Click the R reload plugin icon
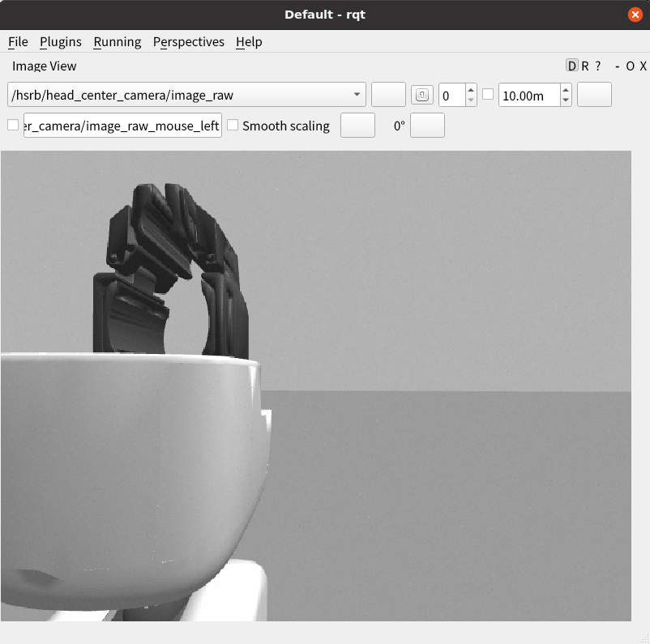The image size is (650, 644). [585, 66]
